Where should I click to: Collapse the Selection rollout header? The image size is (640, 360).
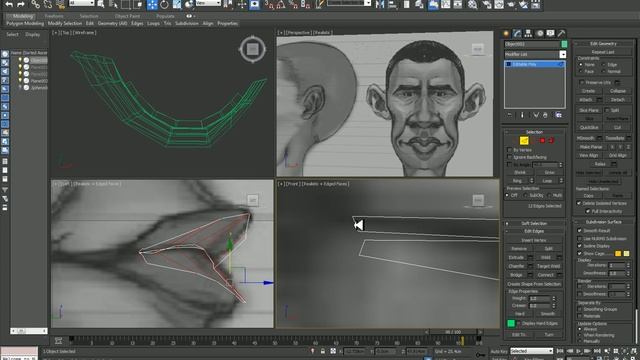point(534,132)
